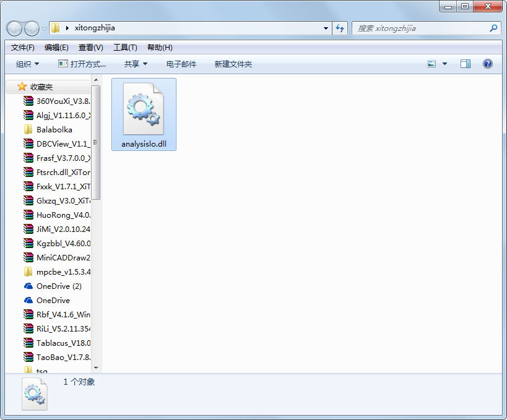Screen dimensions: 507x420
Task: Click the sidebar scrollbar up arrow
Action: click(x=96, y=79)
